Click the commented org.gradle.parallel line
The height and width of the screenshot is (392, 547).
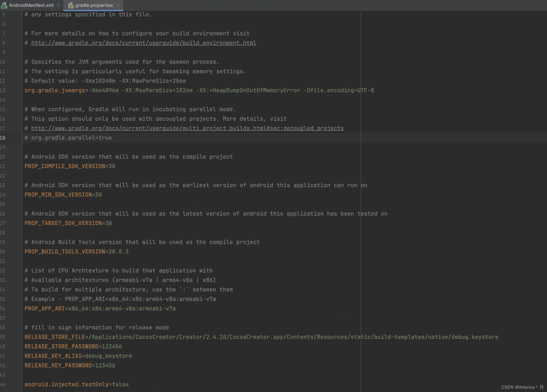(68, 138)
